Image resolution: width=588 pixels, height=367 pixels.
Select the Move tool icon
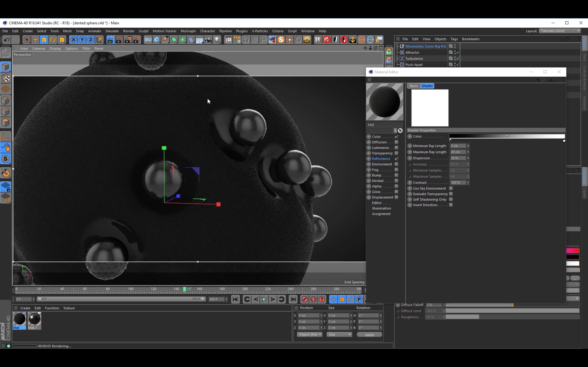[36, 39]
